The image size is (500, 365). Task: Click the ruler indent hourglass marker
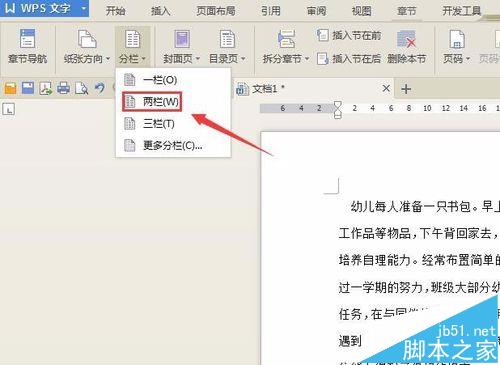point(338,110)
